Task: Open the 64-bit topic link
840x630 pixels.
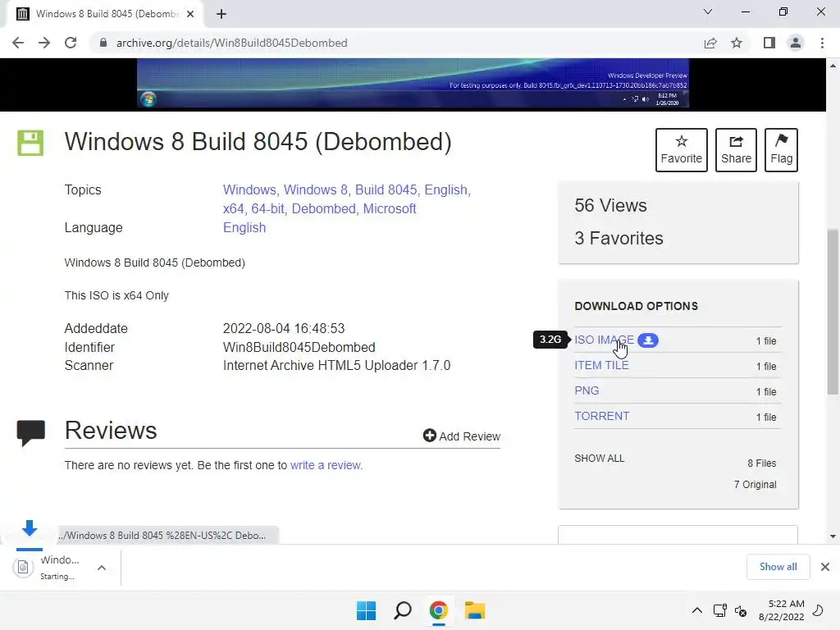Action: click(x=268, y=209)
